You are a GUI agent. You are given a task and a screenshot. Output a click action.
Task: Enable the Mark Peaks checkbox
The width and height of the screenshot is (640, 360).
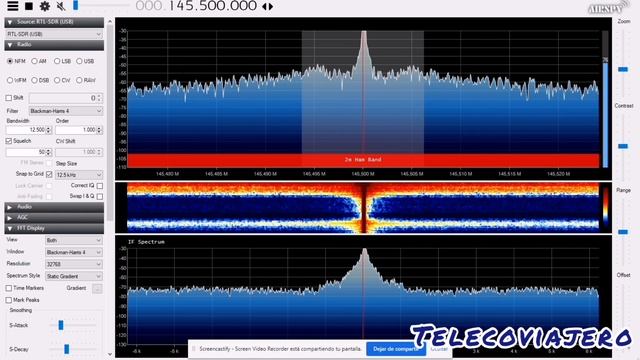coord(9,300)
